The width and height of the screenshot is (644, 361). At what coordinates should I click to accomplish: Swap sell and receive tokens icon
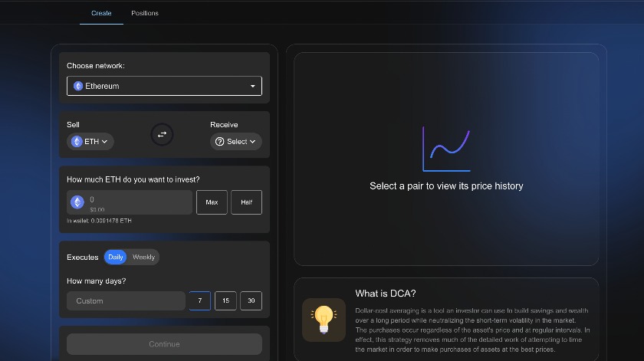[162, 134]
